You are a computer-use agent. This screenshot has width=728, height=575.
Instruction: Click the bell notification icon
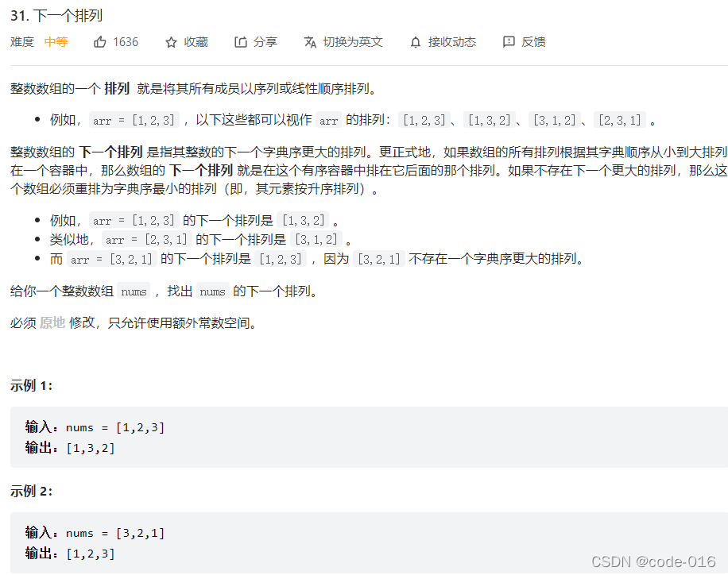click(x=416, y=42)
